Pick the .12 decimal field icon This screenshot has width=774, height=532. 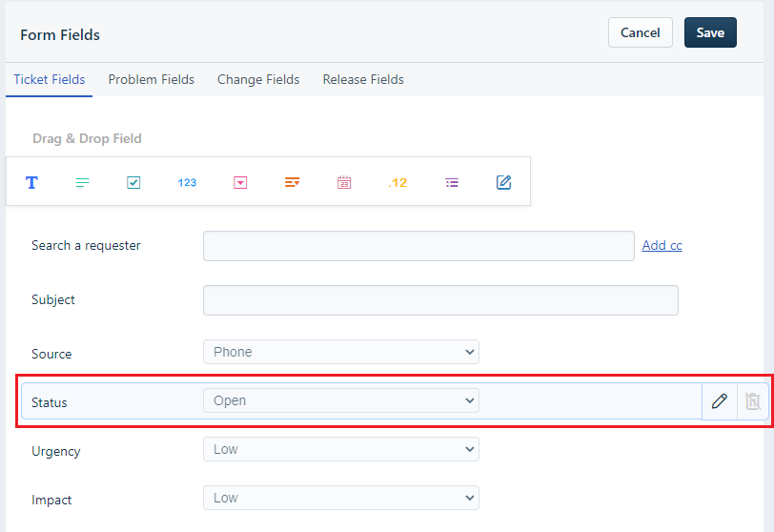coord(397,183)
